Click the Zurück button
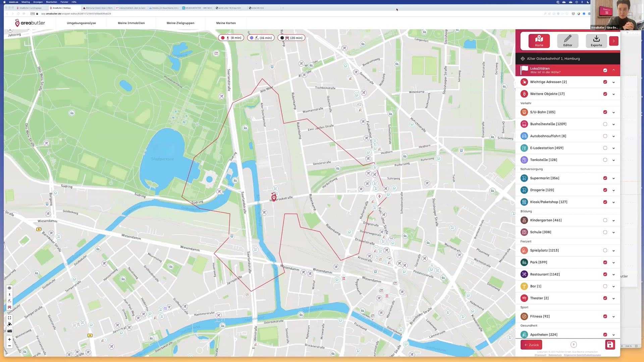The width and height of the screenshot is (644, 362). [x=531, y=345]
